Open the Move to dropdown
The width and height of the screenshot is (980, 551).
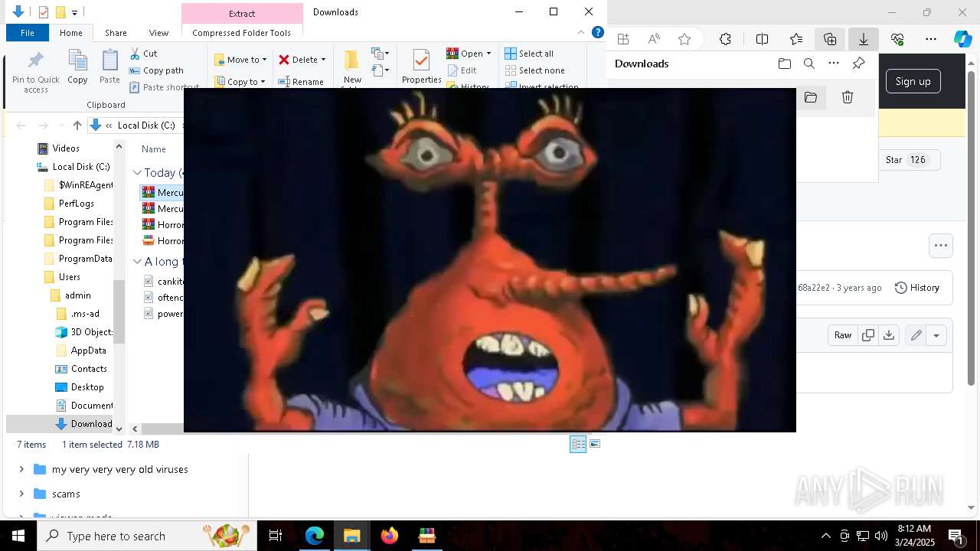point(240,60)
